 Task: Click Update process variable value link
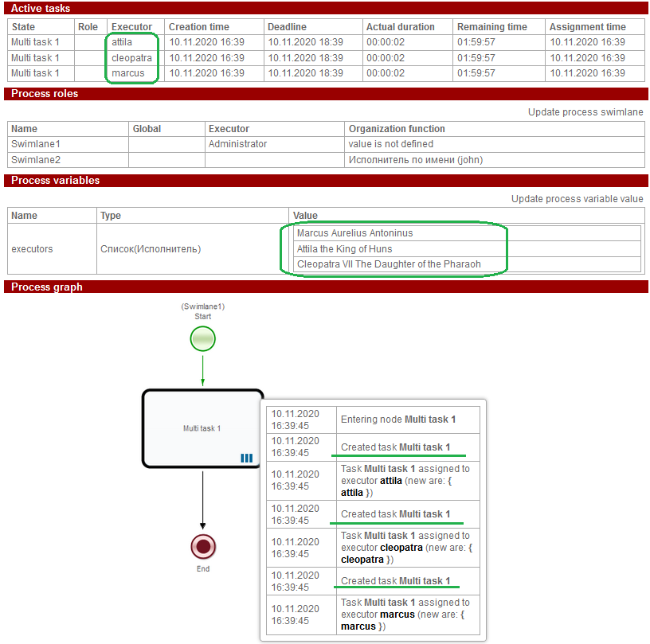tap(577, 199)
